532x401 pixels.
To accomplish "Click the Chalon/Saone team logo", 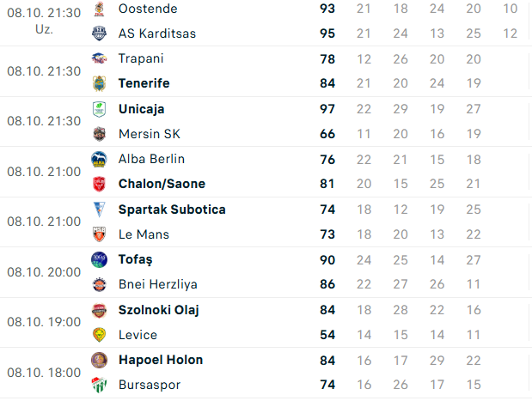I will [x=100, y=184].
